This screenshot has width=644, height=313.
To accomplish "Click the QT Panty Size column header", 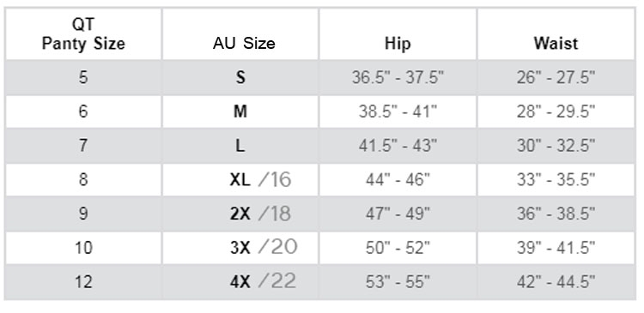I will [x=83, y=34].
